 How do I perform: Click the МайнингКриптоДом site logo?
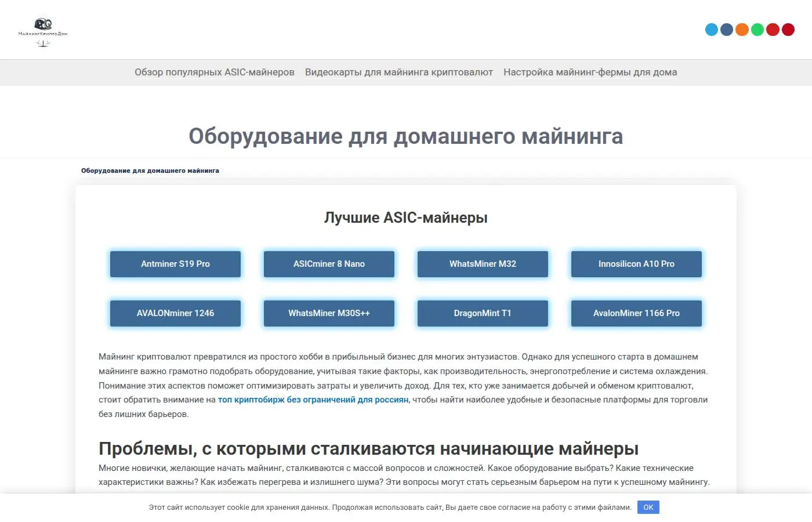[x=43, y=32]
